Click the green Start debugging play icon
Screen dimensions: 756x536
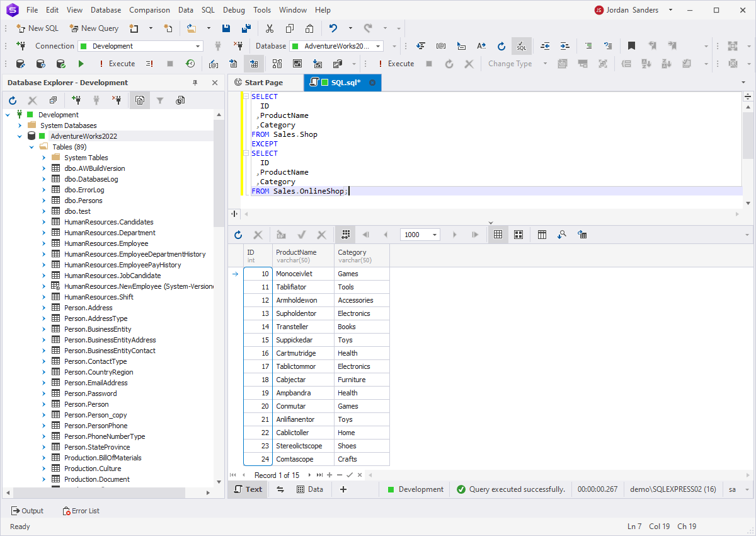[81, 64]
